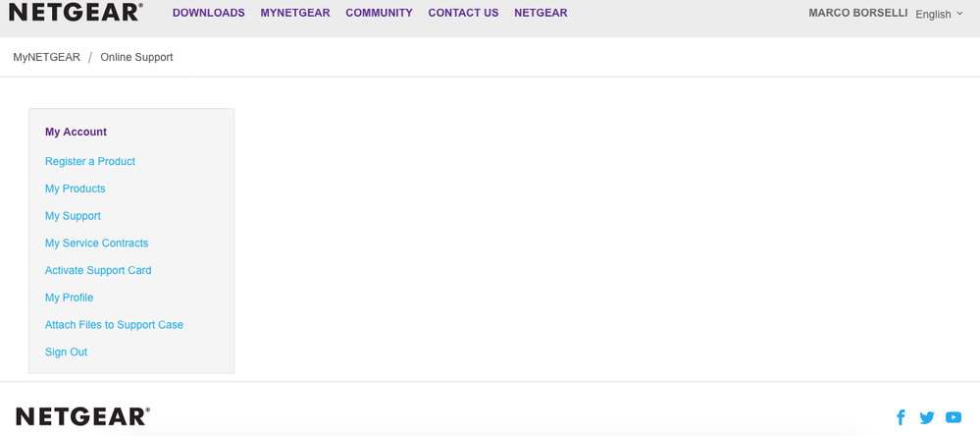This screenshot has height=436, width=980.
Task: Open the MYNETGEAR menu item
Action: [295, 13]
